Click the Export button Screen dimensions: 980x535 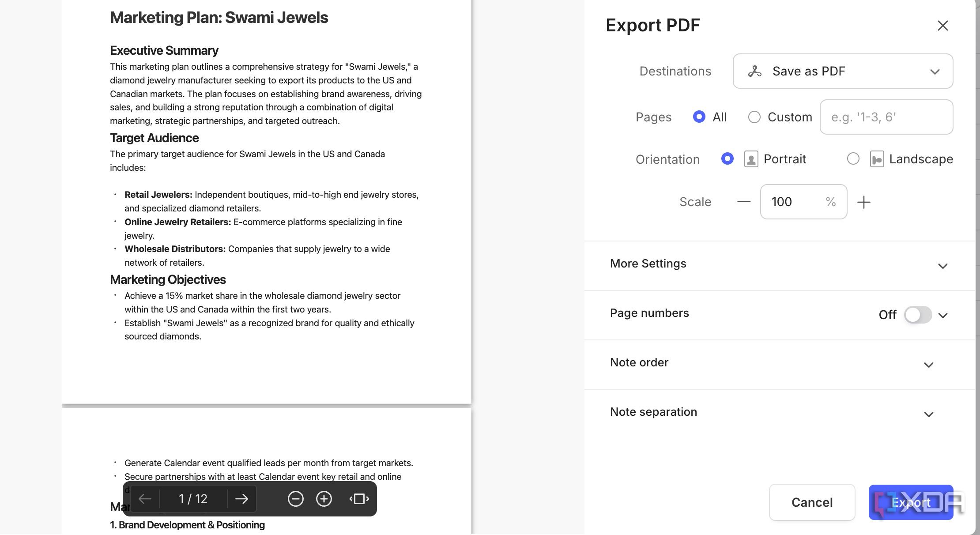coord(911,502)
